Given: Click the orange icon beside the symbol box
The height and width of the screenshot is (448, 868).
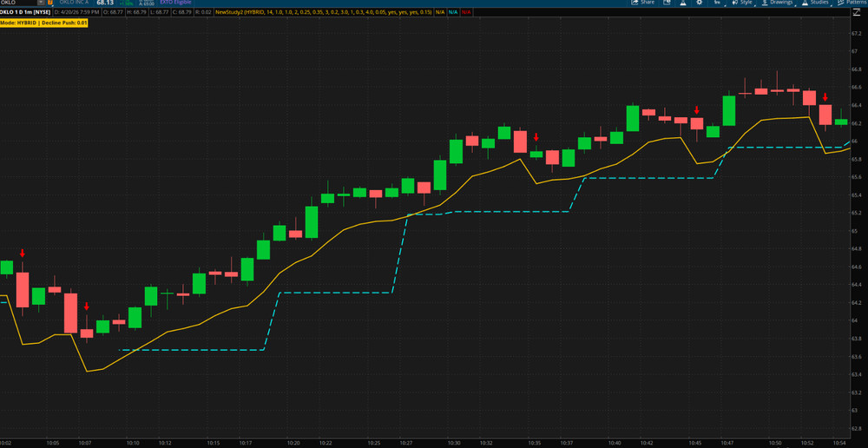Looking at the screenshot, I should click(49, 3).
